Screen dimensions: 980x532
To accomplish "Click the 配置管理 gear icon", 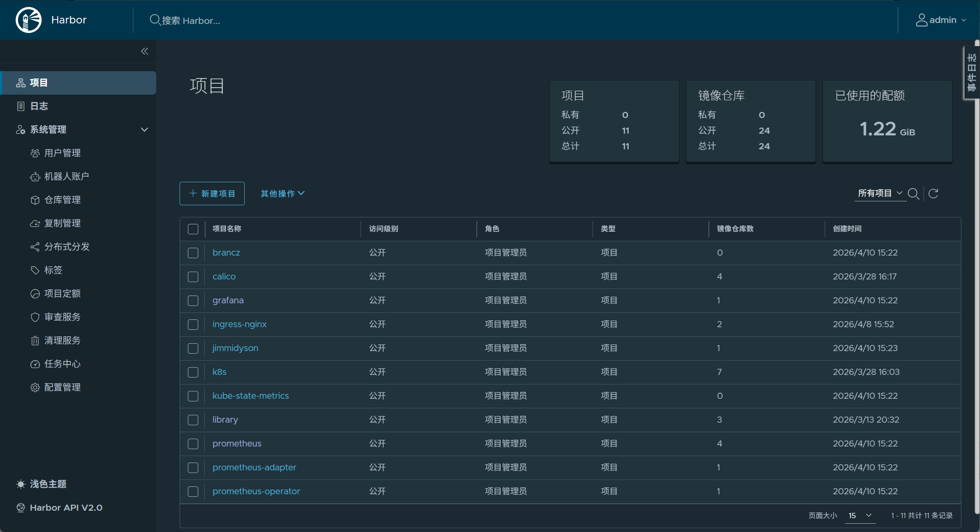I will [x=35, y=388].
